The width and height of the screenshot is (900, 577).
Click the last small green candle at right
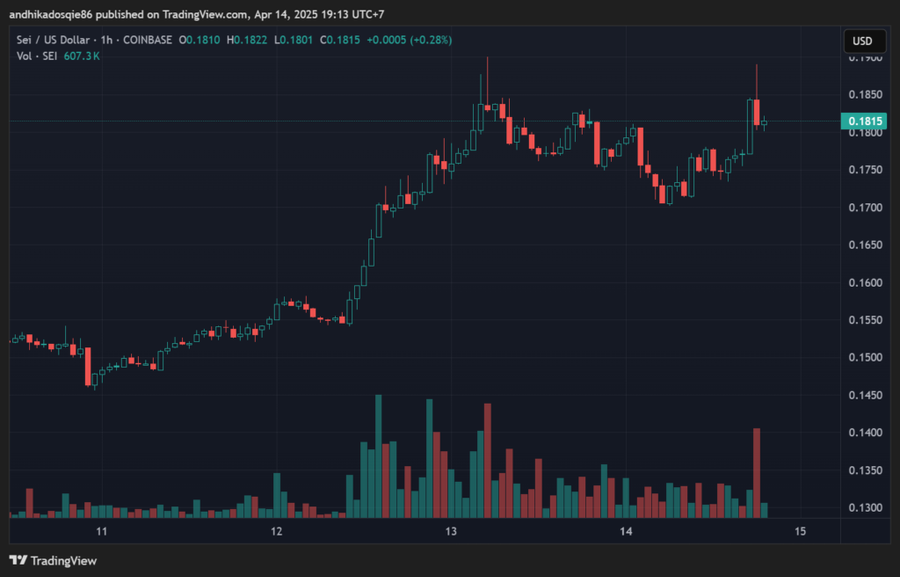point(764,123)
